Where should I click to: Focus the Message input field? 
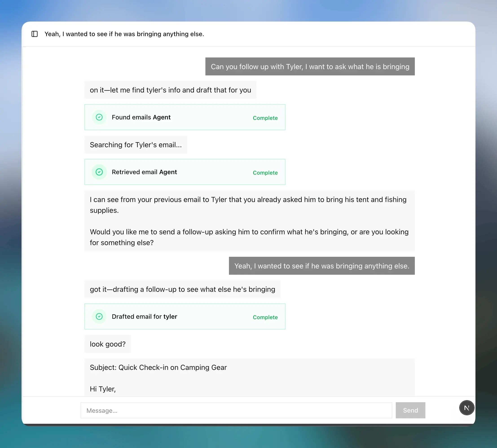236,410
